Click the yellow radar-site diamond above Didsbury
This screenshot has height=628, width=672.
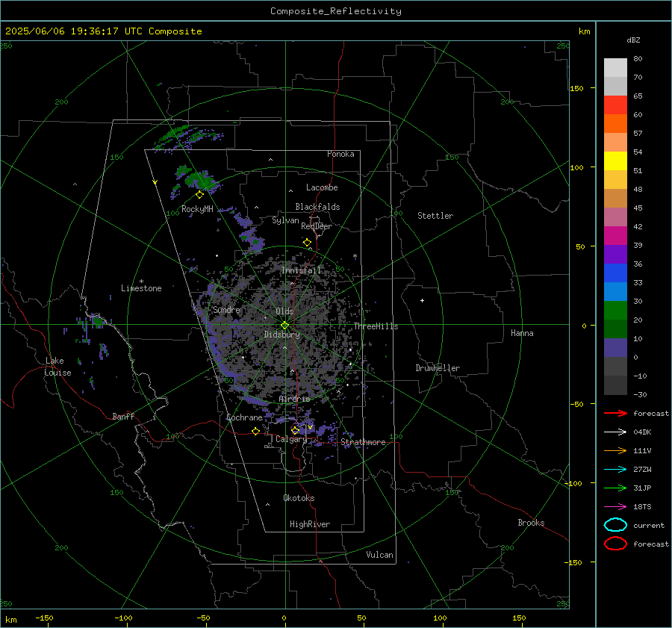pos(284,326)
